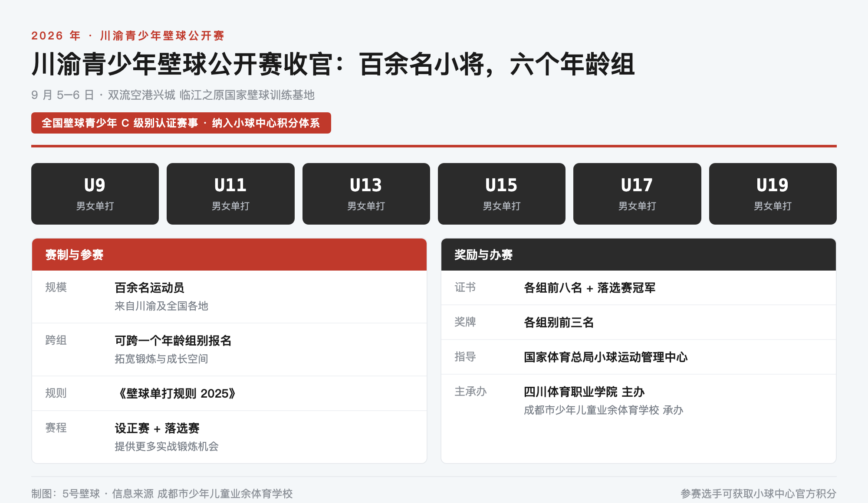Screen dimensions: 868x503
Task: Click the red 2026 年 · 川渝青少年壁球公开赛 kicker
Action: [x=128, y=36]
